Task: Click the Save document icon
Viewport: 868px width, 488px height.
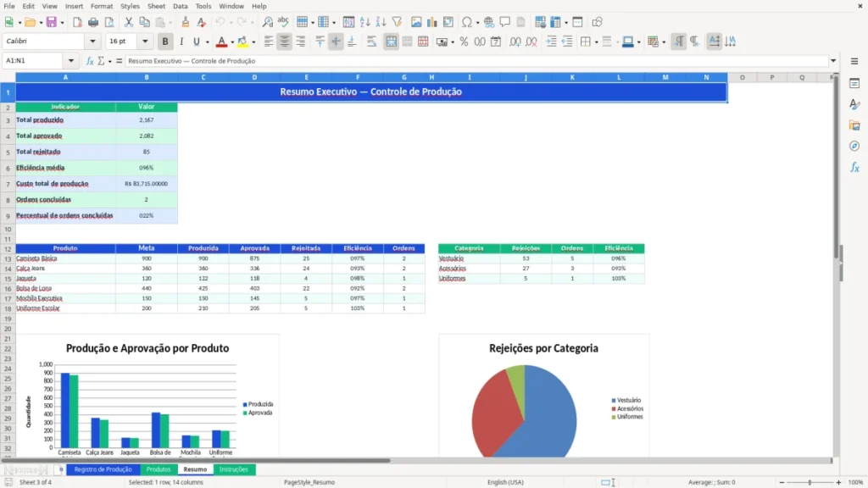Action: click(x=51, y=22)
